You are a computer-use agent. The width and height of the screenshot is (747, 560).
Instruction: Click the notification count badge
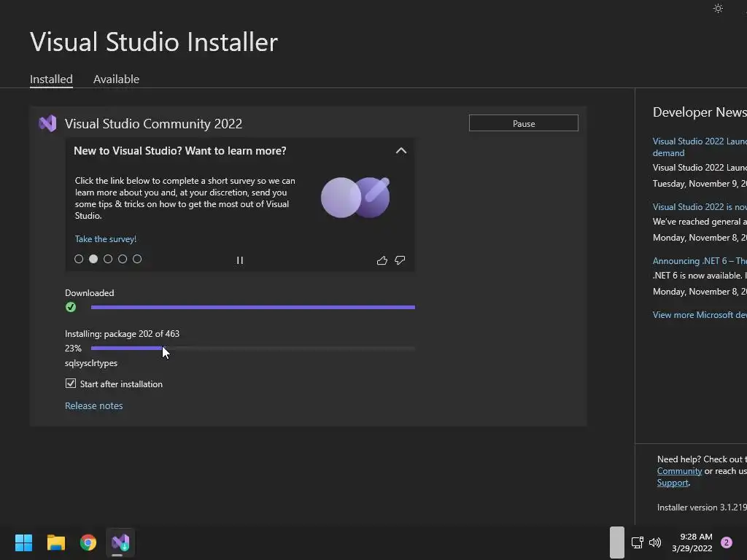coord(726,542)
